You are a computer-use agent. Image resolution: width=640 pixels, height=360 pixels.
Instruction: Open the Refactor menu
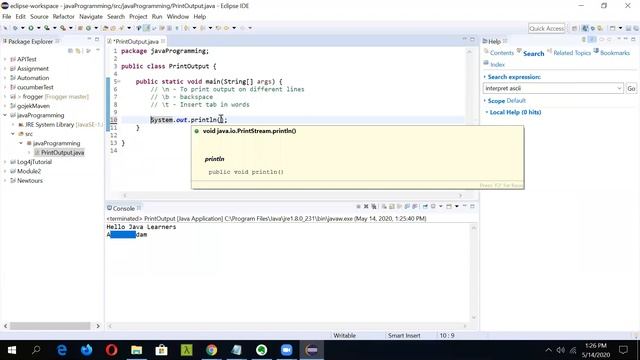[x=63, y=17]
